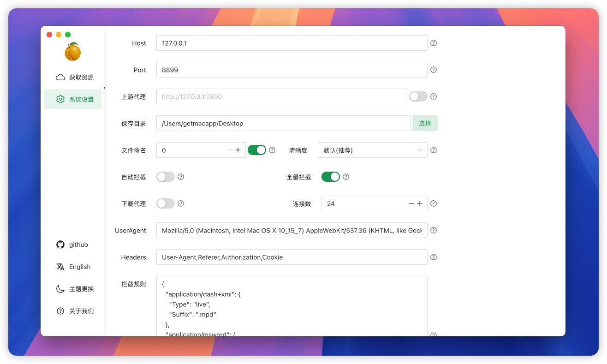
Task: Click the help icon next to Headers field
Action: coord(434,257)
